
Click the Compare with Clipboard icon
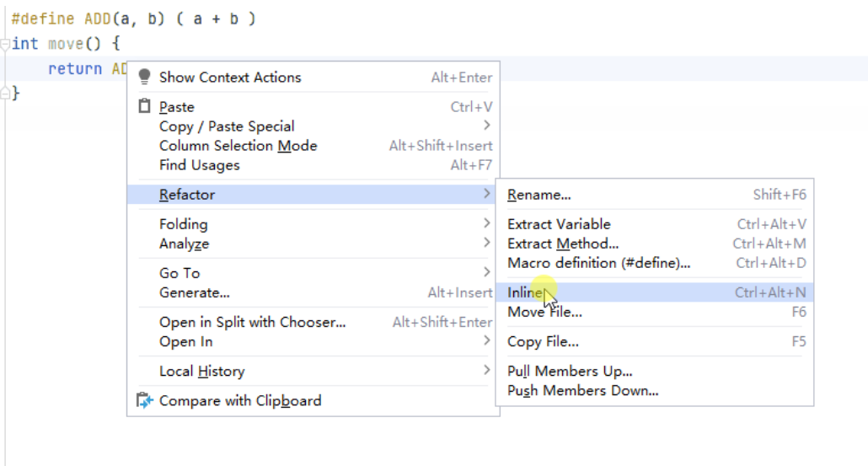(x=144, y=400)
